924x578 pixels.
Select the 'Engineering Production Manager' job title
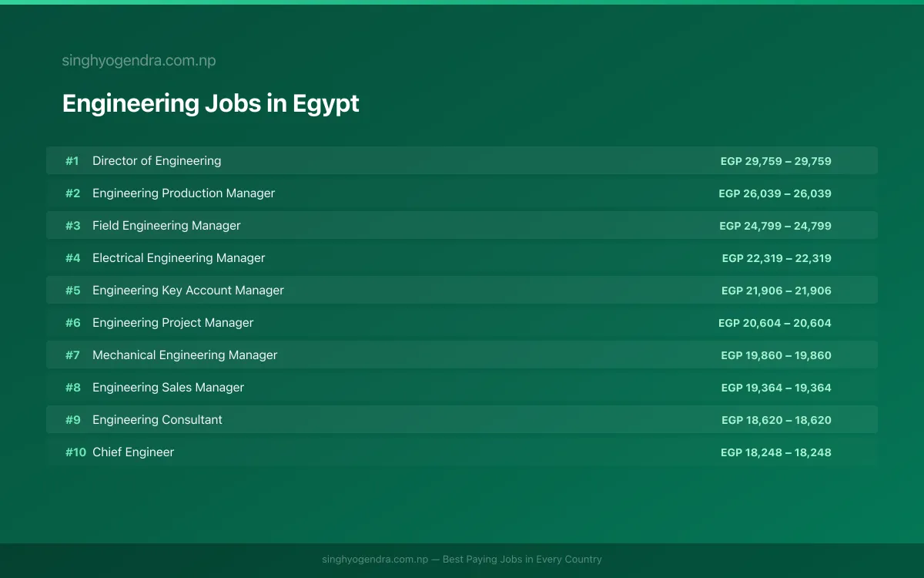[183, 193]
